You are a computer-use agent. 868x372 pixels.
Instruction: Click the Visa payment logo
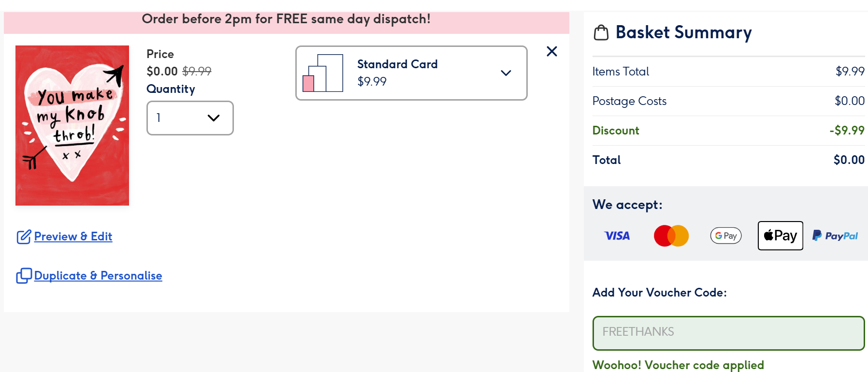tap(617, 236)
